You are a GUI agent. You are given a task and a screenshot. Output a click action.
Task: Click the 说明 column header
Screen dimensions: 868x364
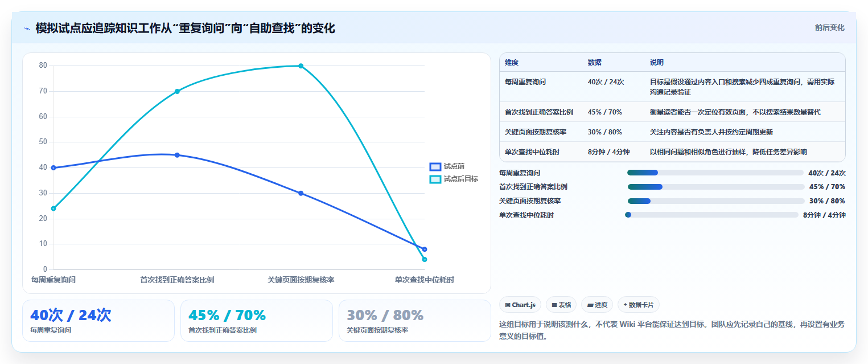[657, 63]
